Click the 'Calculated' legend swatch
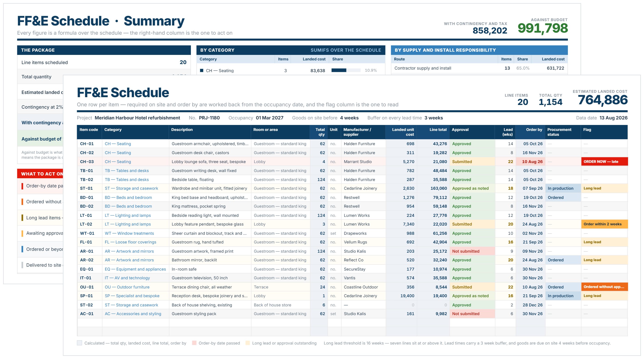This screenshot has width=644, height=359. point(80,343)
